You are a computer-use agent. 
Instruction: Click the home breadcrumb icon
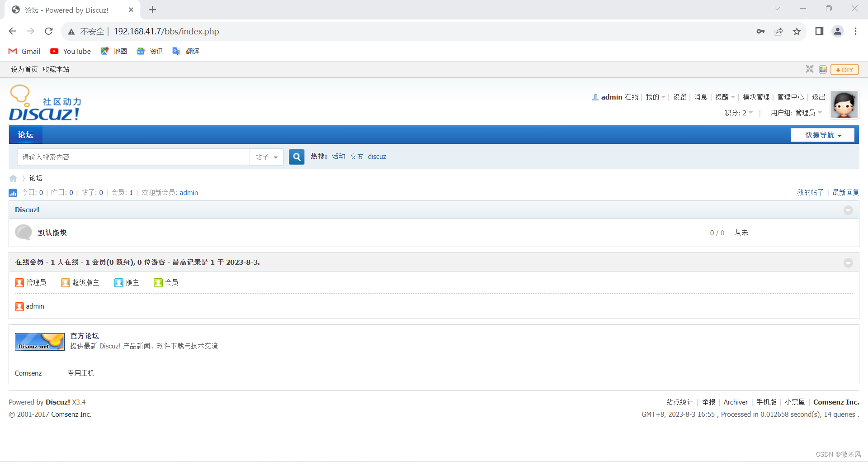click(13, 178)
